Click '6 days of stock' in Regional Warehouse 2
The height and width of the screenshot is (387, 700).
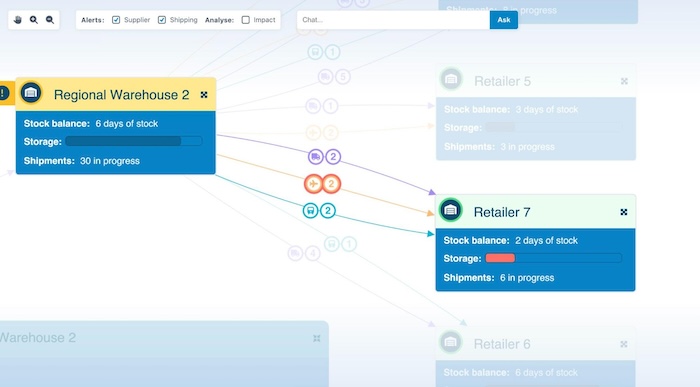127,124
